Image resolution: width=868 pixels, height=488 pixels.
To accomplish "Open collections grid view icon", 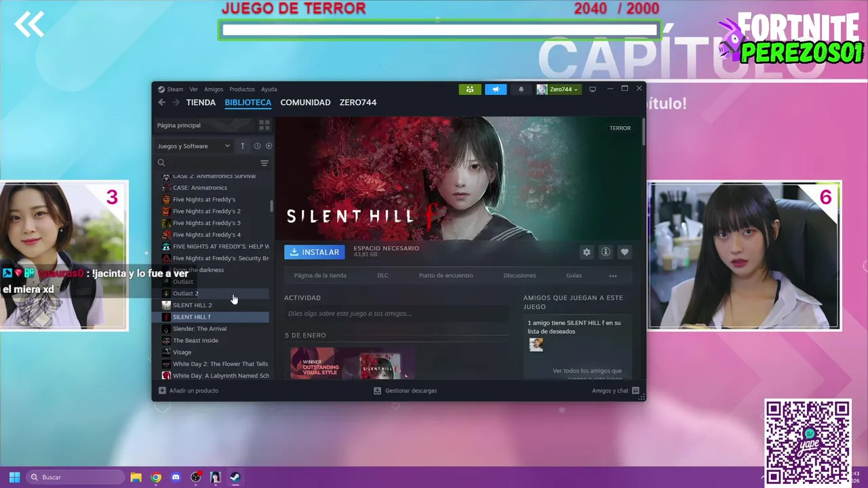I will pyautogui.click(x=264, y=125).
